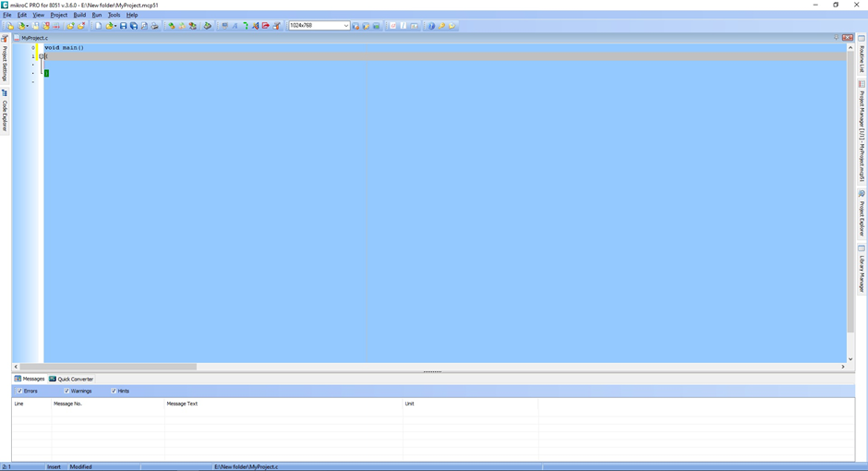The height and width of the screenshot is (471, 868).
Task: Expand the Library Manager side panel
Action: coord(862,269)
